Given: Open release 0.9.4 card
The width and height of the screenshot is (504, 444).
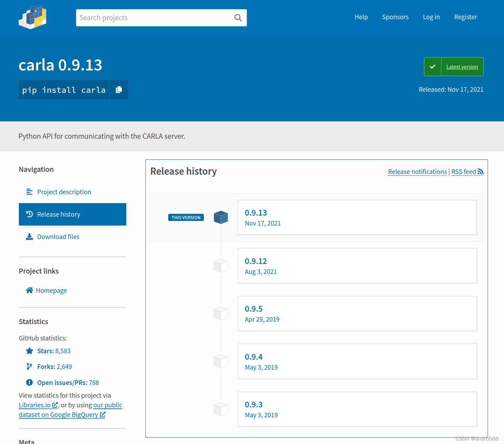Looking at the screenshot, I should pos(357,361).
